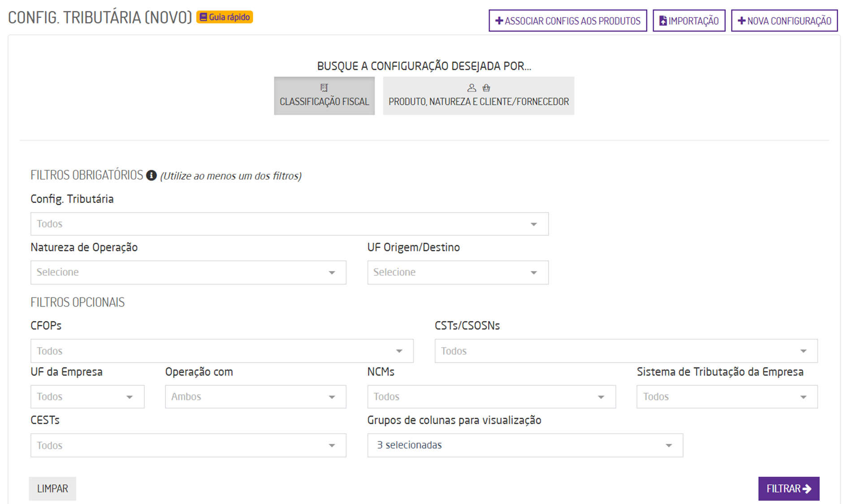Click the info icon beside Filtros Obrigatórios
Screen dimensions: 848x504
(151, 175)
